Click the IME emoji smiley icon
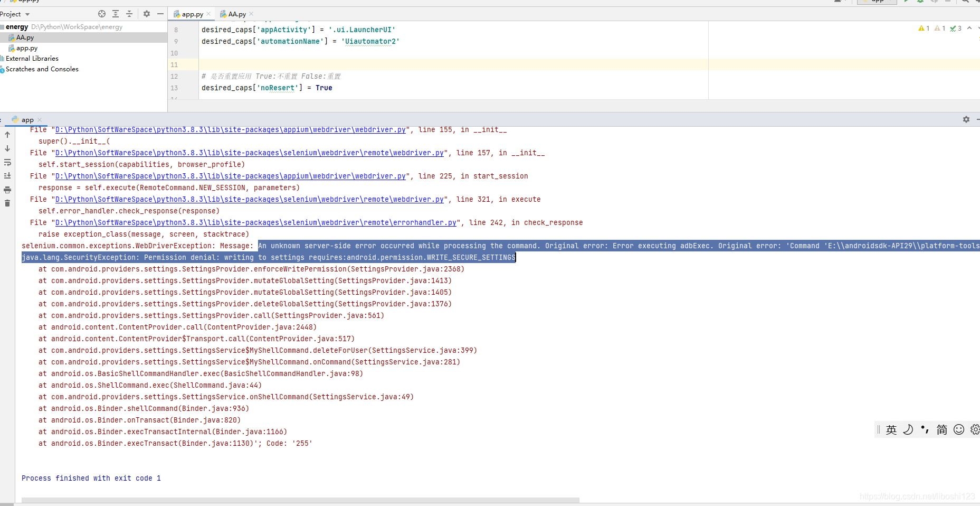This screenshot has height=506, width=980. coord(959,430)
